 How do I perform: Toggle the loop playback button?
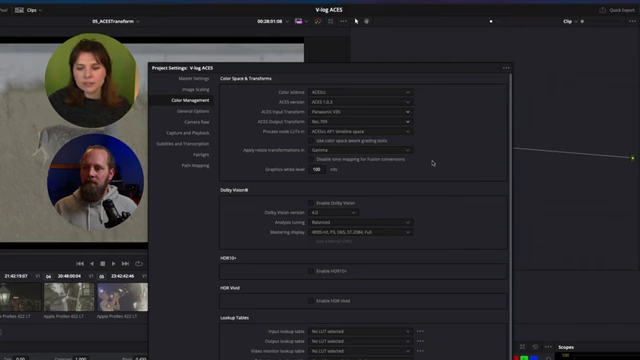click(139, 264)
